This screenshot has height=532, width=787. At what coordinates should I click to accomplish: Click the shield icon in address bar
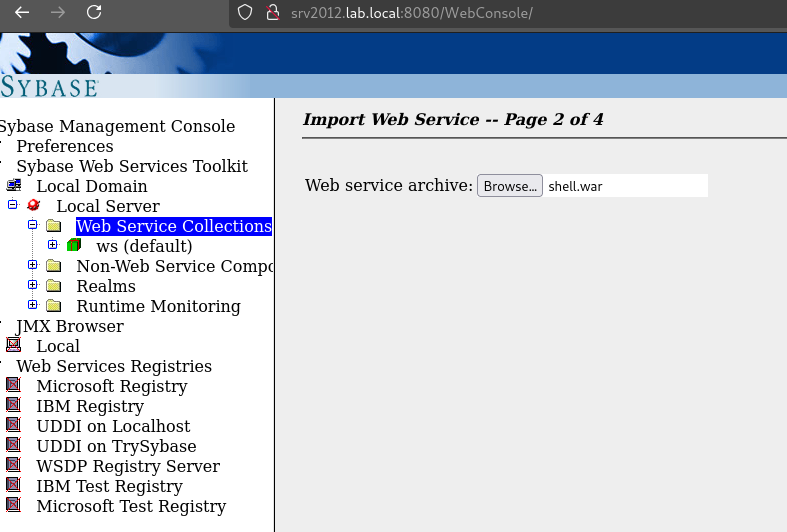(x=245, y=13)
